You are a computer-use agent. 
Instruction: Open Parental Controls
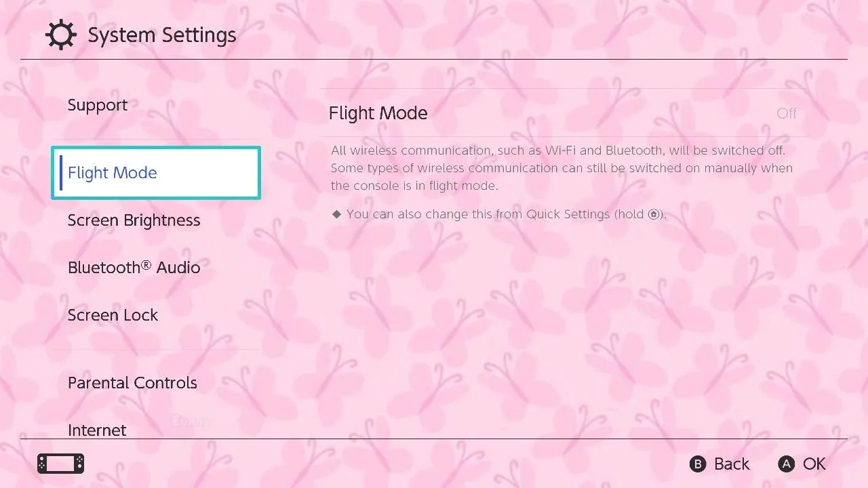pos(132,383)
